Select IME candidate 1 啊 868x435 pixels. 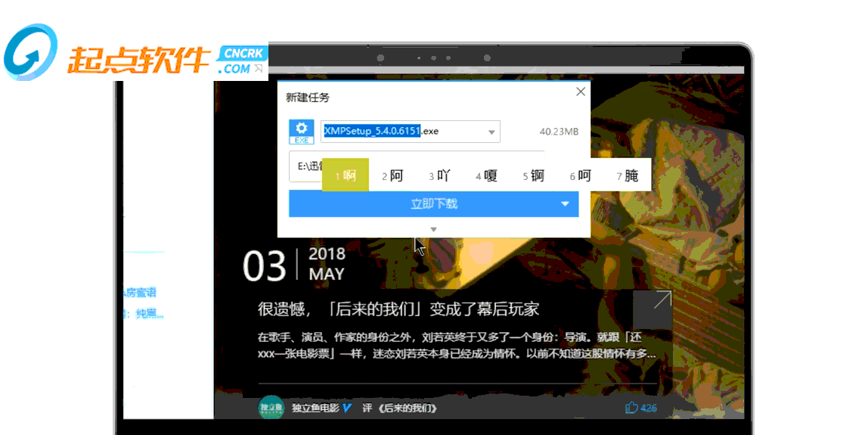pos(346,175)
